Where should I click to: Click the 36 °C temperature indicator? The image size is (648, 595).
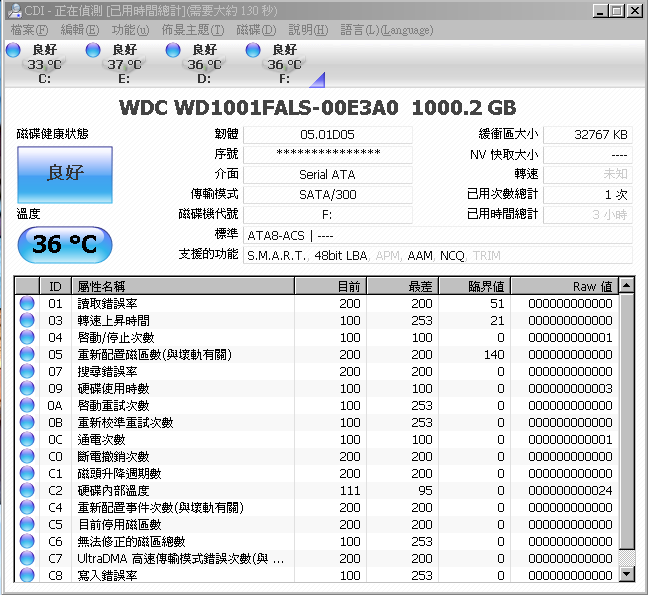(x=65, y=244)
